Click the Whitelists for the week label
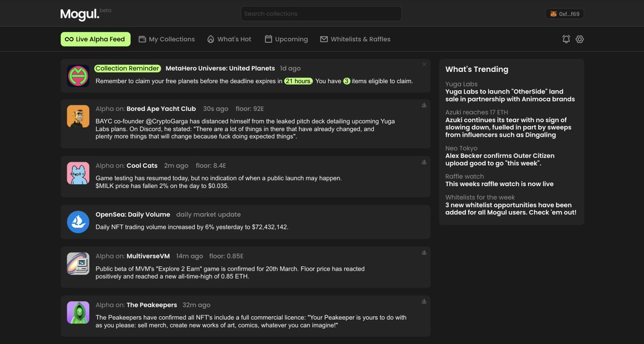The width and height of the screenshot is (644, 344). [480, 197]
